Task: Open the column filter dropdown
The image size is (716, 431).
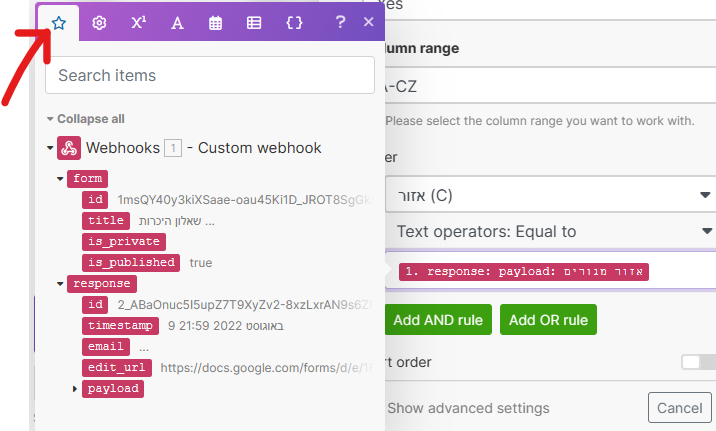Action: point(549,194)
